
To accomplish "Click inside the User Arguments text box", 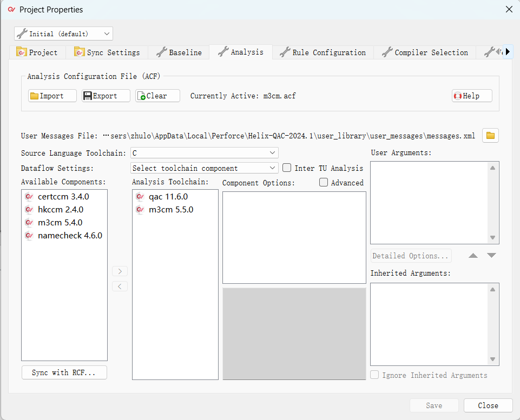I will [429, 202].
